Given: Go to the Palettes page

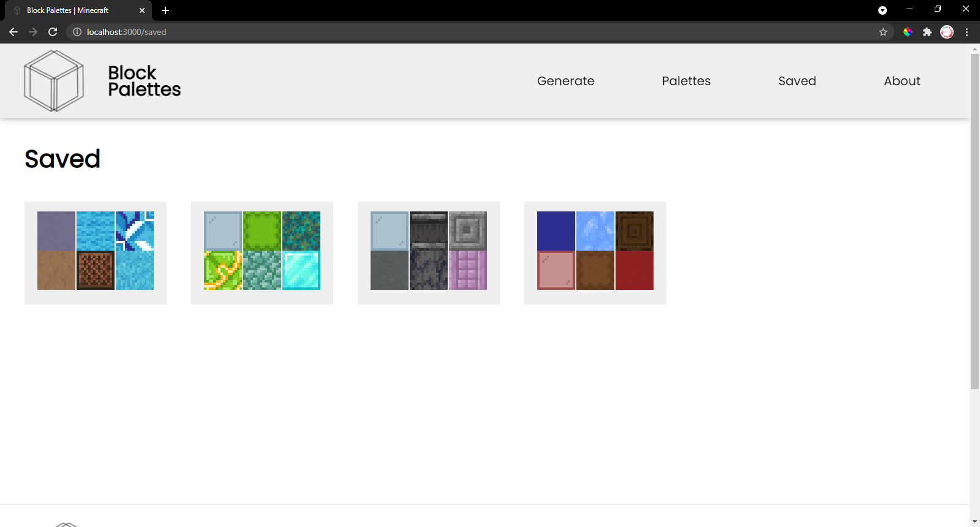Looking at the screenshot, I should pos(686,81).
